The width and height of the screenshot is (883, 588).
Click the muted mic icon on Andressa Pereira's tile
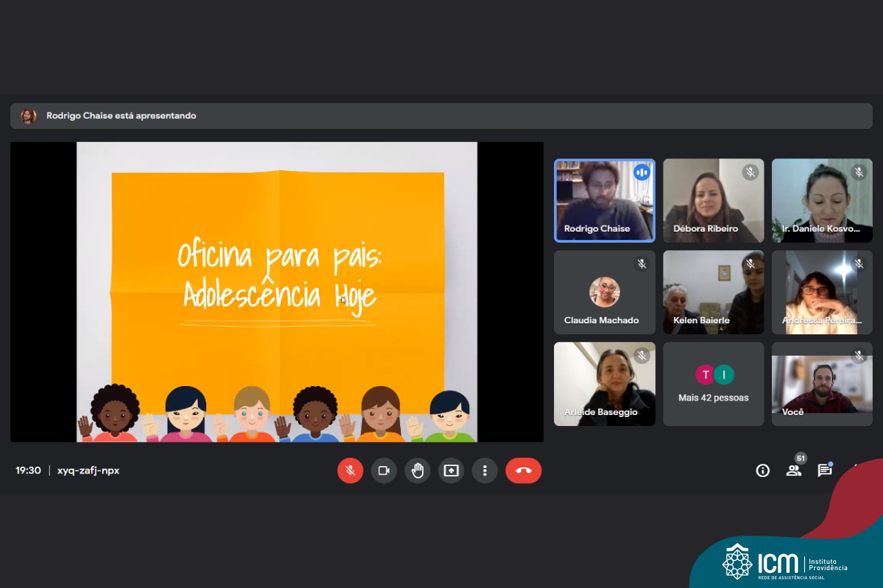pyautogui.click(x=859, y=263)
